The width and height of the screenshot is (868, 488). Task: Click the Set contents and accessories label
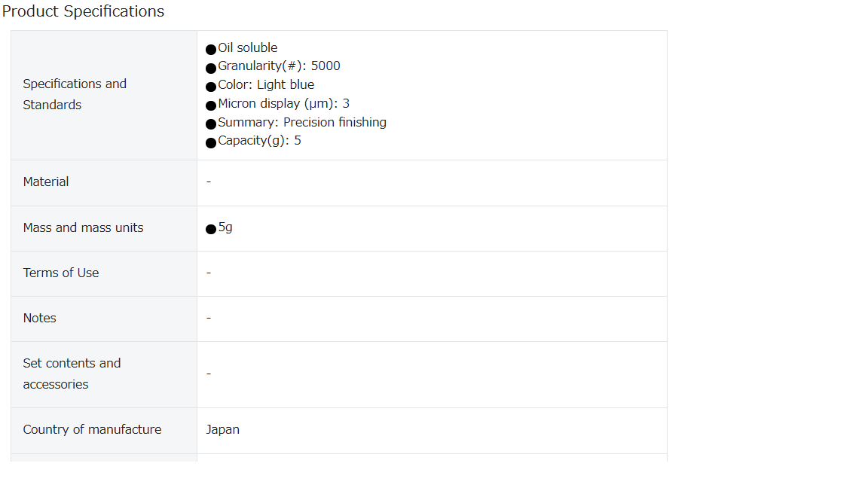[72, 374]
